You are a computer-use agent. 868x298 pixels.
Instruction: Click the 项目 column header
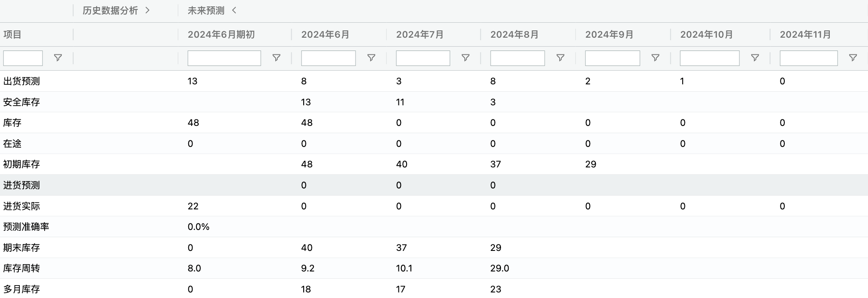tap(12, 35)
